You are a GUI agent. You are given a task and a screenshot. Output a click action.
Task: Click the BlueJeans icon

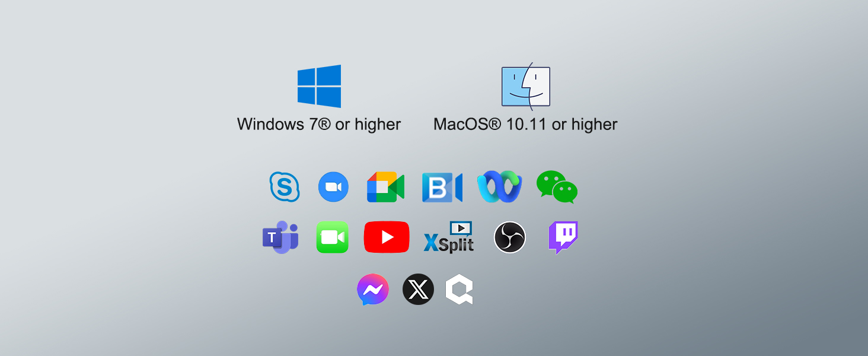click(442, 187)
